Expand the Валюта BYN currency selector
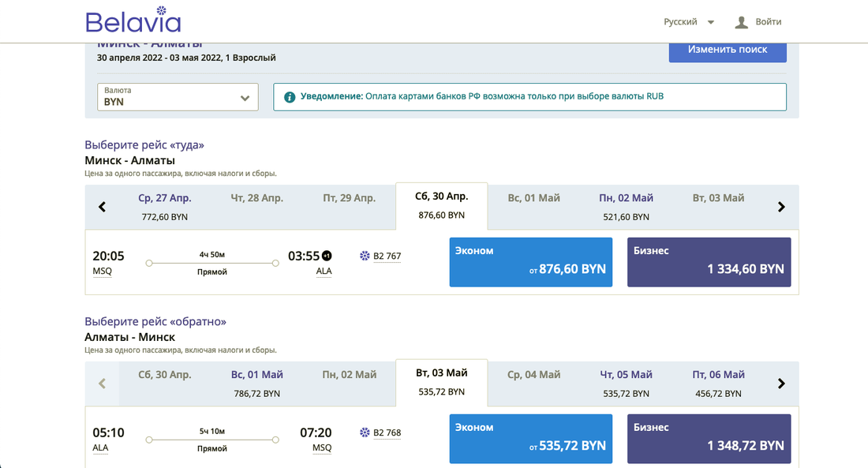868x468 pixels. click(178, 97)
